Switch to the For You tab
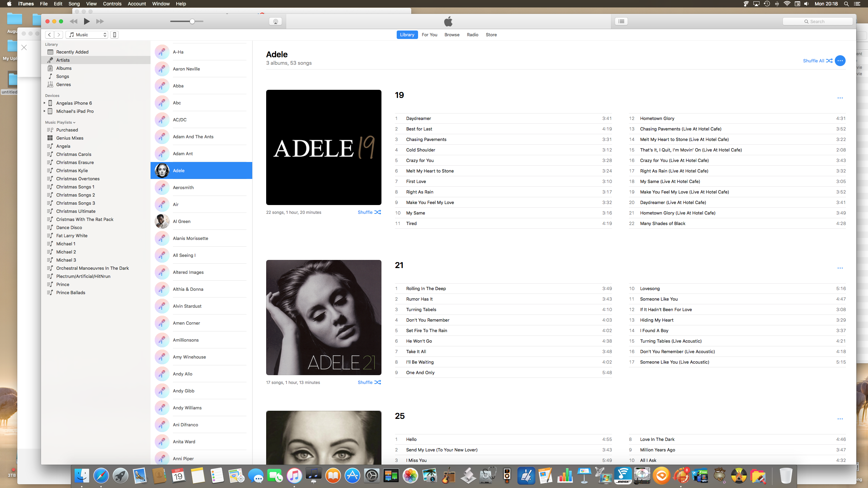The image size is (868, 488). coord(429,35)
